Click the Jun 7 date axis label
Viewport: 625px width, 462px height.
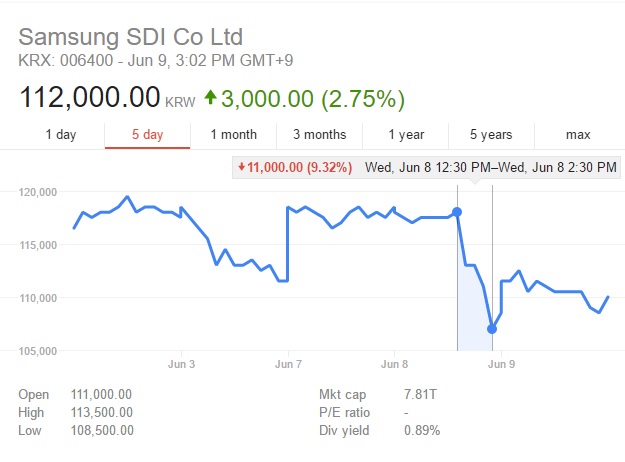[288, 364]
